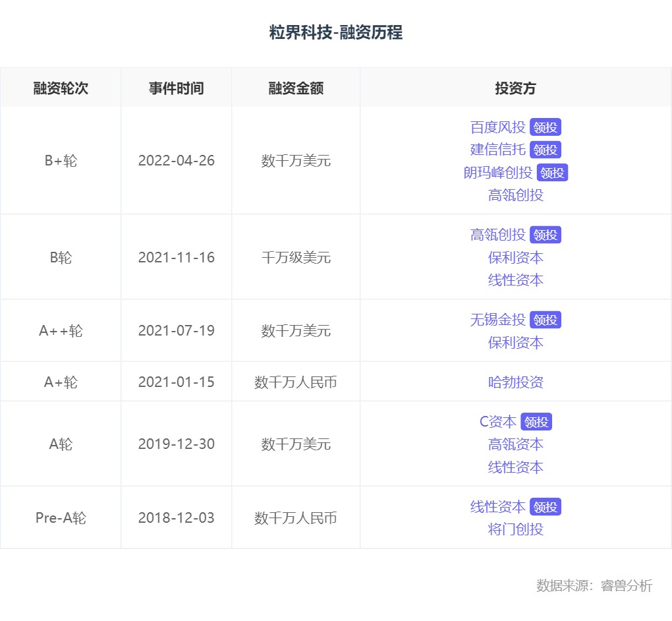This screenshot has height=621, width=672.
Task: Open the C资本 investor link
Action: pyautogui.click(x=497, y=422)
